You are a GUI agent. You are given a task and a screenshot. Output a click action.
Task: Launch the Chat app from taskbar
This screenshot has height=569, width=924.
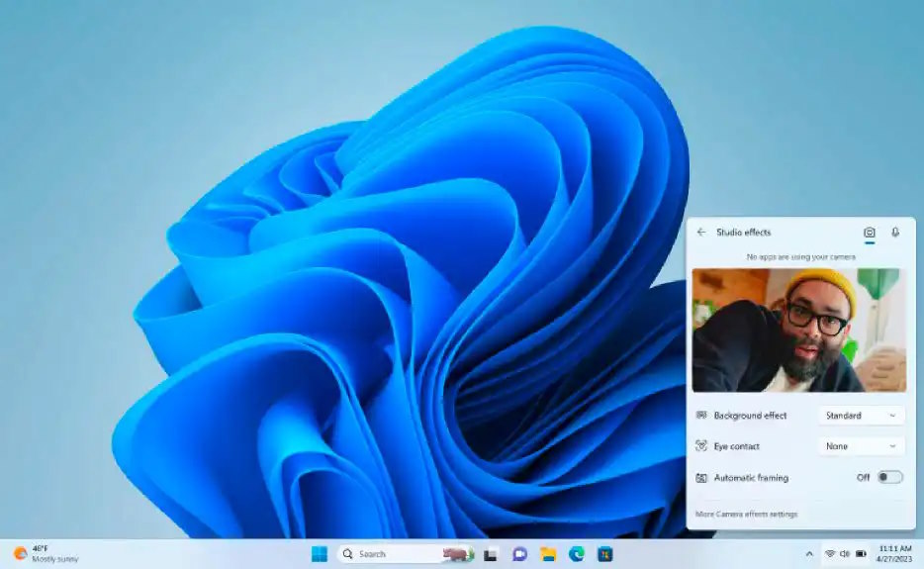519,554
